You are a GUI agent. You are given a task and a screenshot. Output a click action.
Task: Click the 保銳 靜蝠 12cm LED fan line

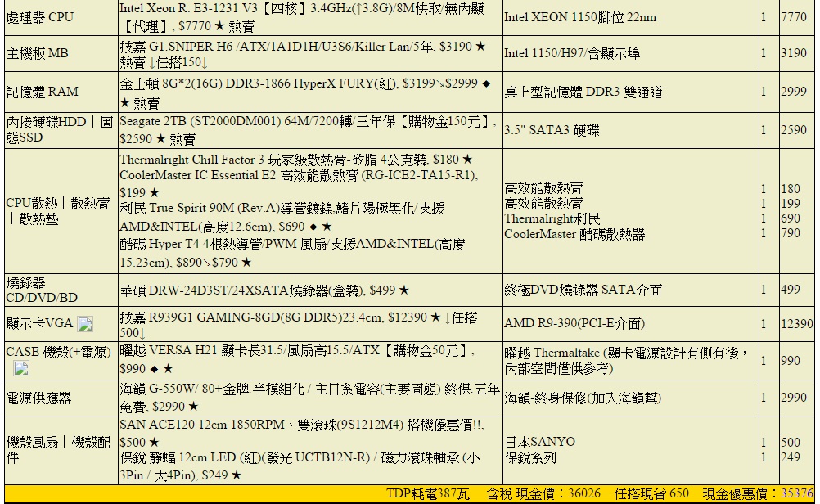(300, 466)
